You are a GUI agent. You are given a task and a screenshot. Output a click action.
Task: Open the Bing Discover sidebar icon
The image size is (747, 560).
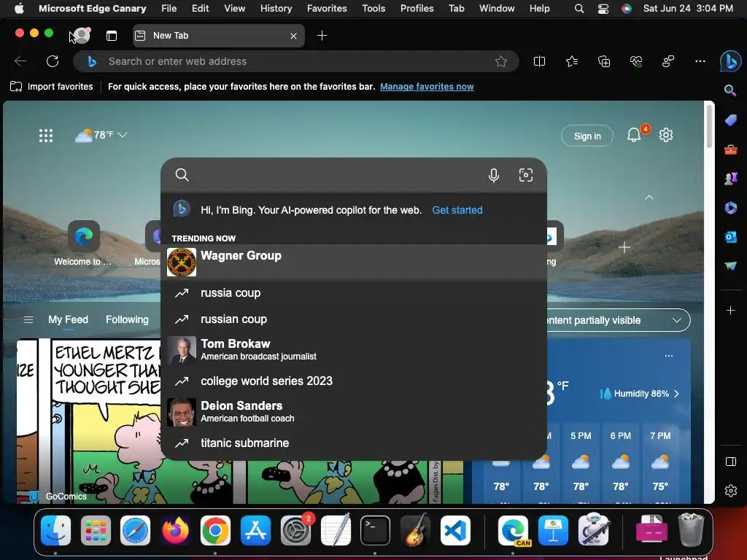click(729, 61)
